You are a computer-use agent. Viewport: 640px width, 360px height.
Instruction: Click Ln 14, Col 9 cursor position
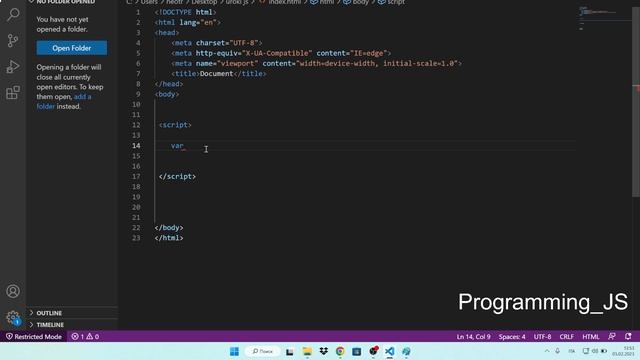point(473,336)
